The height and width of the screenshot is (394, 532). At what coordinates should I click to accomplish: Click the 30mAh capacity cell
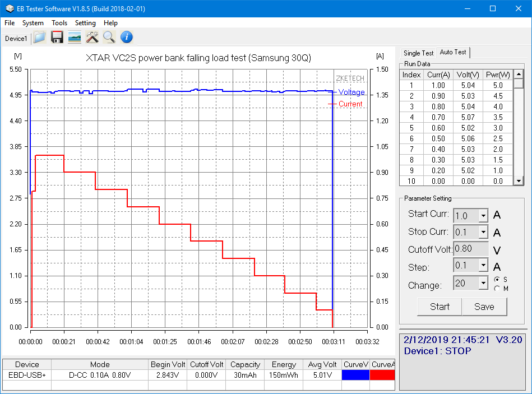tap(245, 375)
